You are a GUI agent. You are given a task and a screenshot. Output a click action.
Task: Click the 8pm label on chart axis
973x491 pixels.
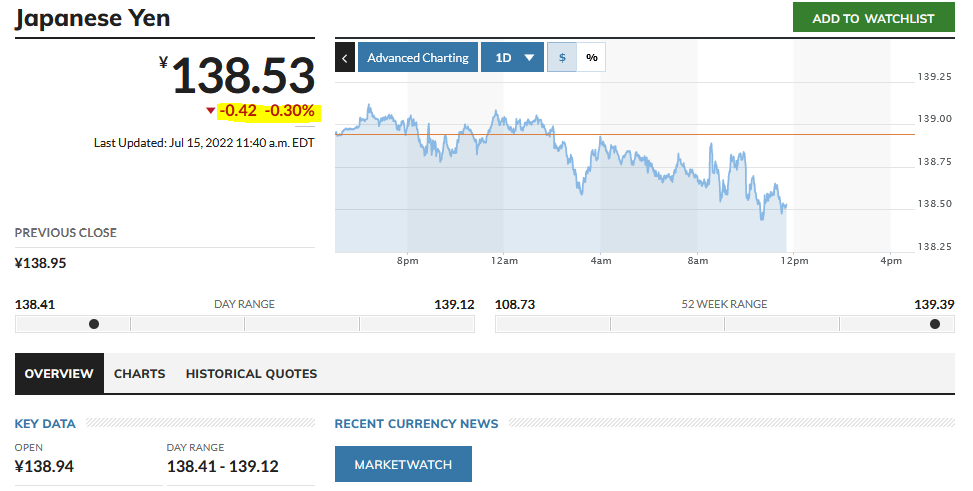pyautogui.click(x=408, y=261)
